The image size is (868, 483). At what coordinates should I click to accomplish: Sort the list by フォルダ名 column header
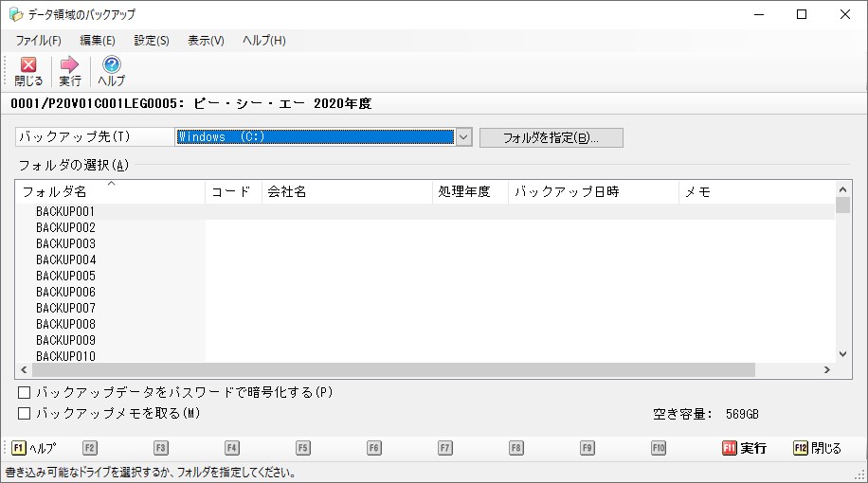(x=110, y=191)
